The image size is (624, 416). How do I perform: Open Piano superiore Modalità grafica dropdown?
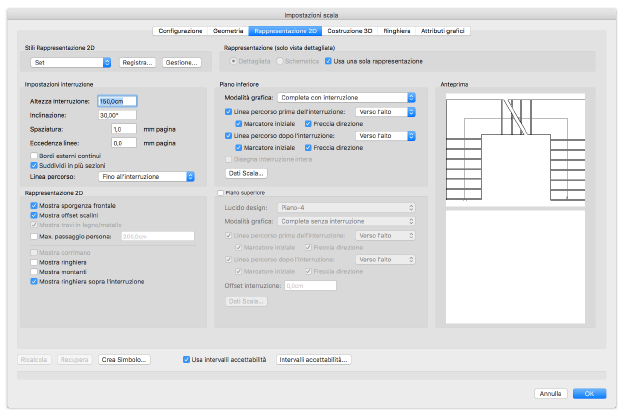pyautogui.click(x=346, y=221)
